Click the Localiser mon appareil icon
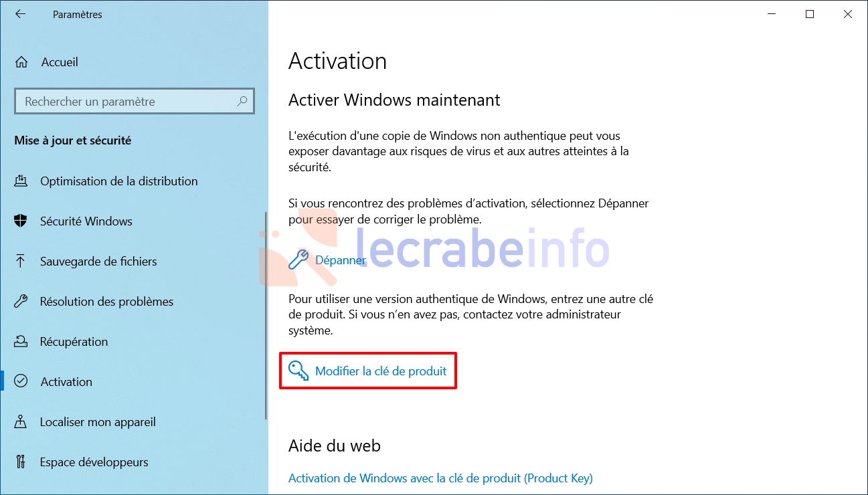The height and width of the screenshot is (495, 868). click(21, 422)
